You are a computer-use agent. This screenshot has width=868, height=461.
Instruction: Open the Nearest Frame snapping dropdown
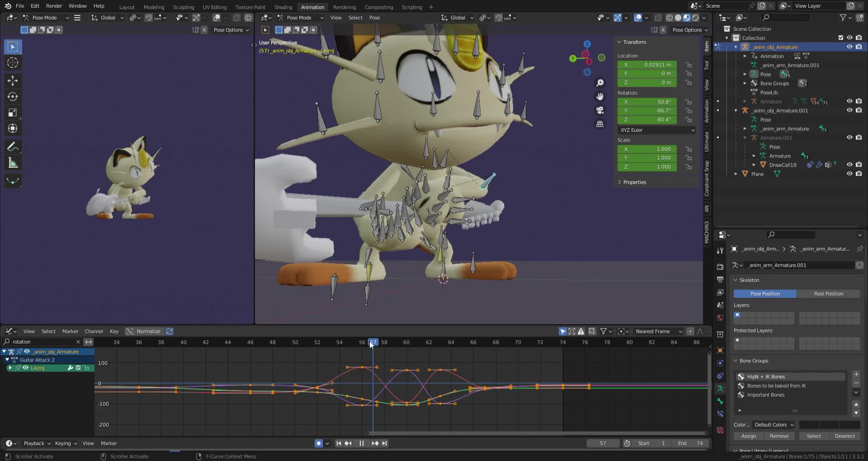pos(658,331)
